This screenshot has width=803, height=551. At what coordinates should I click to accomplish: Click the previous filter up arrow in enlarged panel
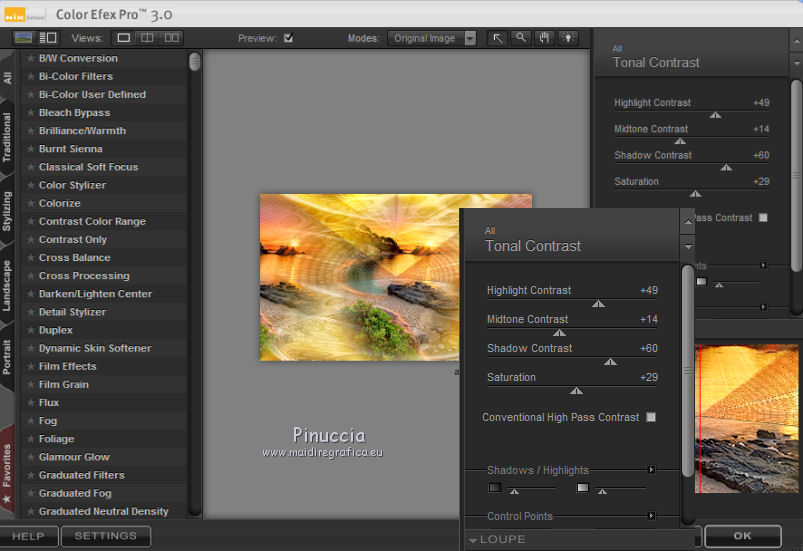(x=688, y=222)
